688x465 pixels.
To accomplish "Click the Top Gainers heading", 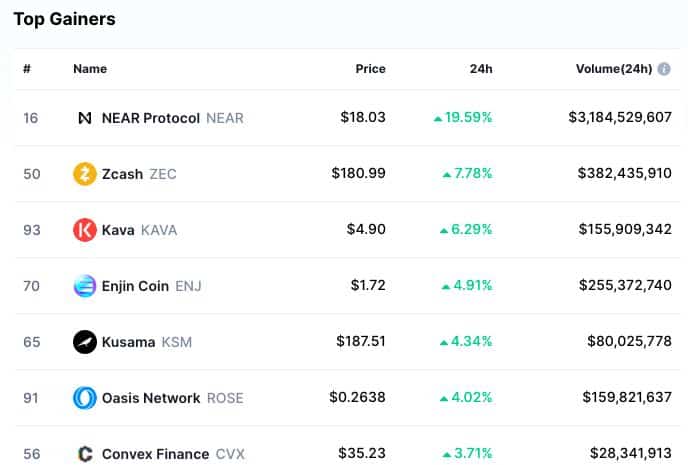I will [x=64, y=19].
